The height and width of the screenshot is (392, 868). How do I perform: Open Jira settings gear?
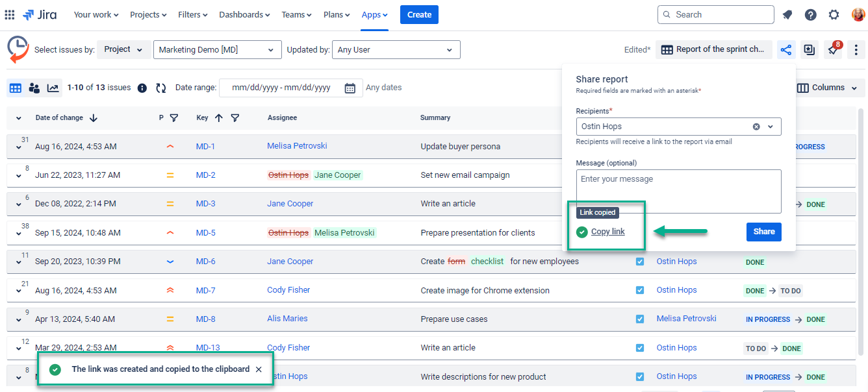click(834, 15)
